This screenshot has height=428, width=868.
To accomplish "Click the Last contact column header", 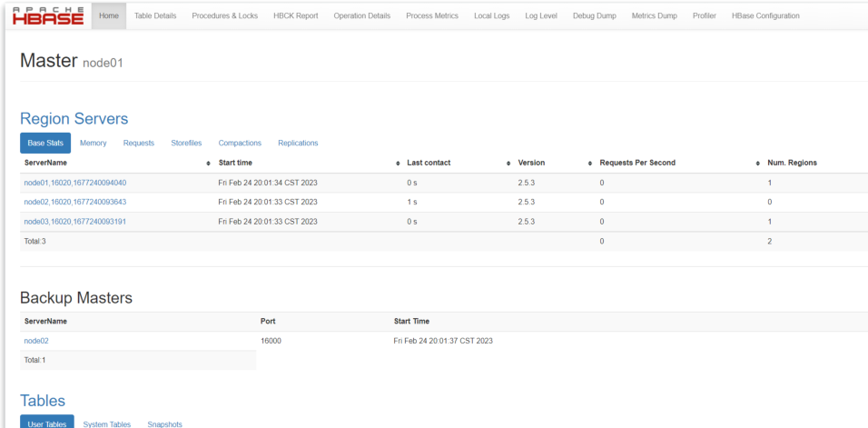I will [429, 163].
